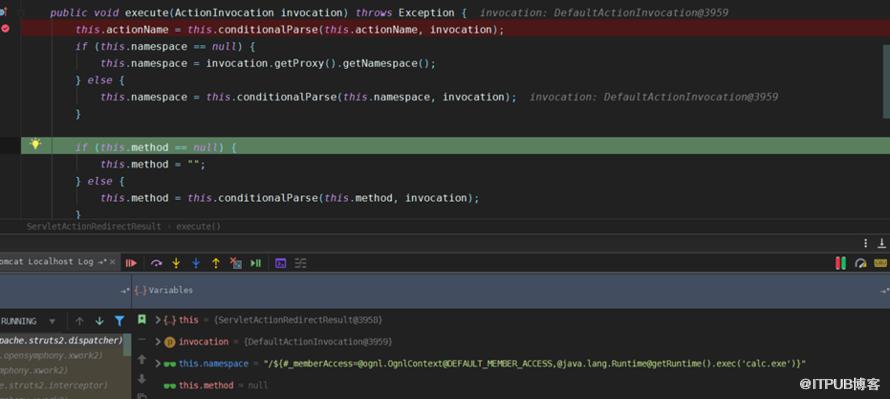Click ServletActionRedirectResult in the breadcrumb
Viewport: 890px width, 399px height.
click(94, 226)
